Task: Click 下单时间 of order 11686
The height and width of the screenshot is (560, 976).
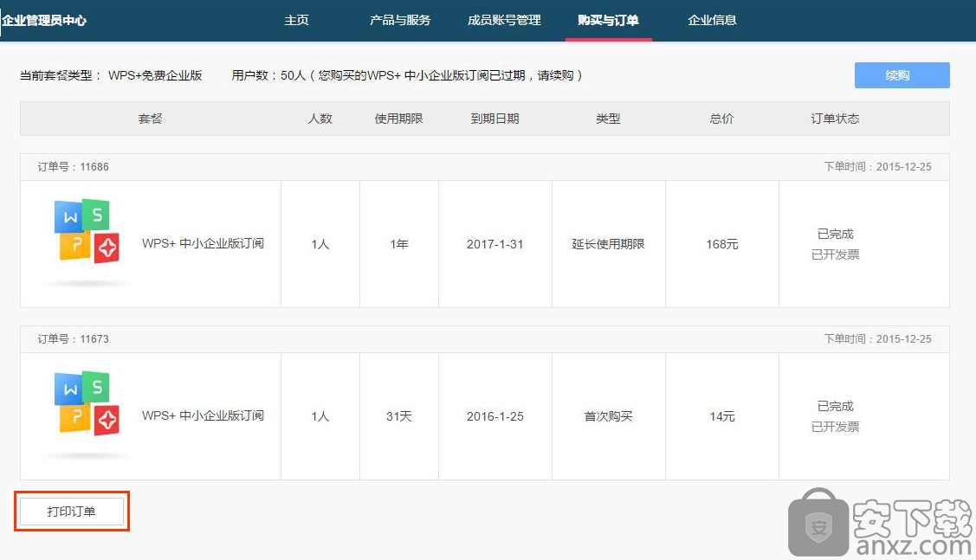Action: pyautogui.click(x=877, y=167)
